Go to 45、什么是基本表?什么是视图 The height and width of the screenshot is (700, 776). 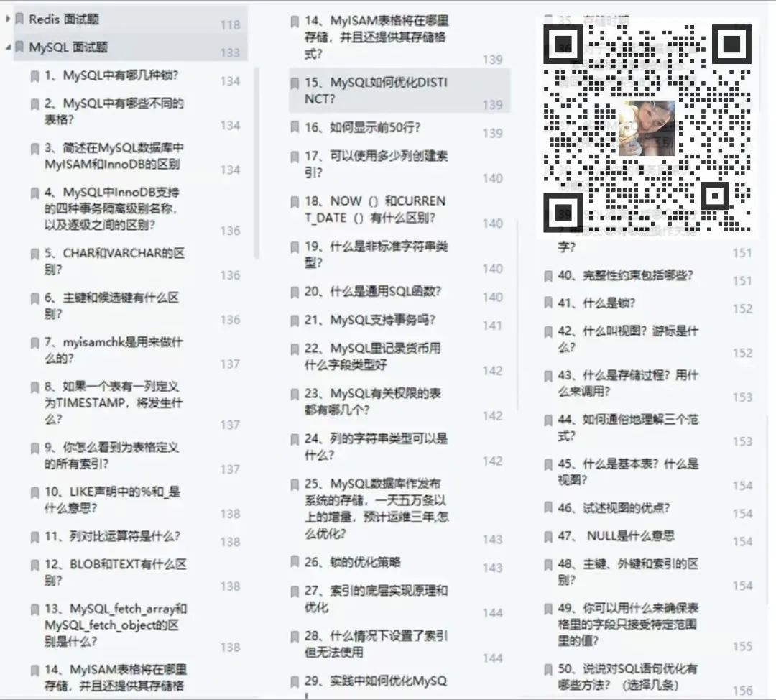pos(628,471)
